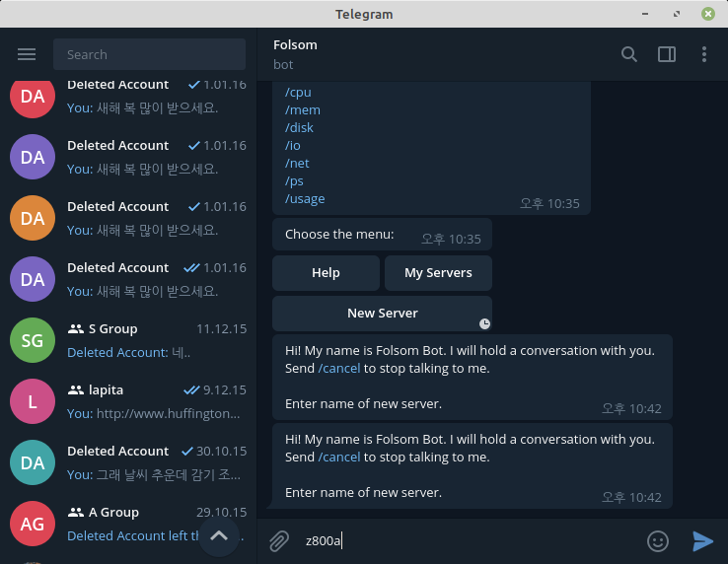
Task: Open the emoji picker
Action: click(657, 540)
